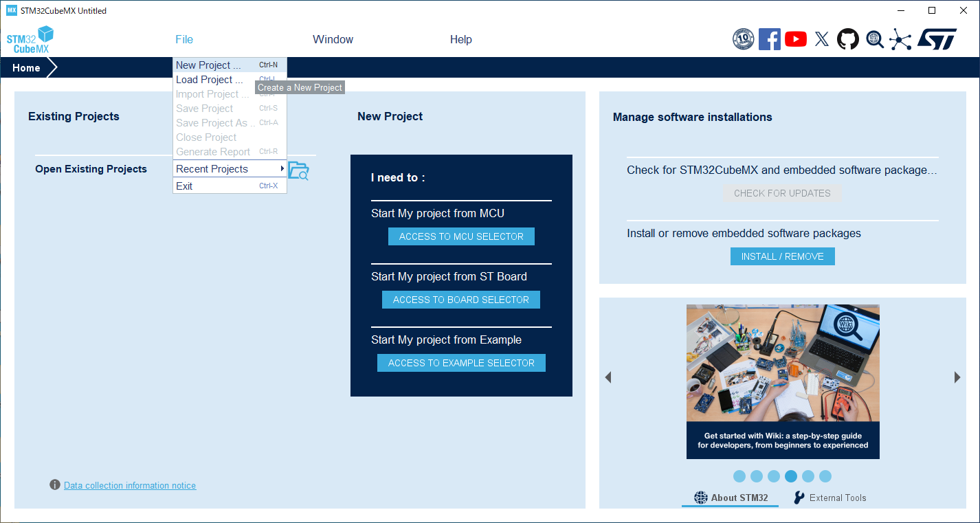Screen dimensions: 980x523
Task: Click the 'Existing Projects' heading
Action: tap(74, 116)
